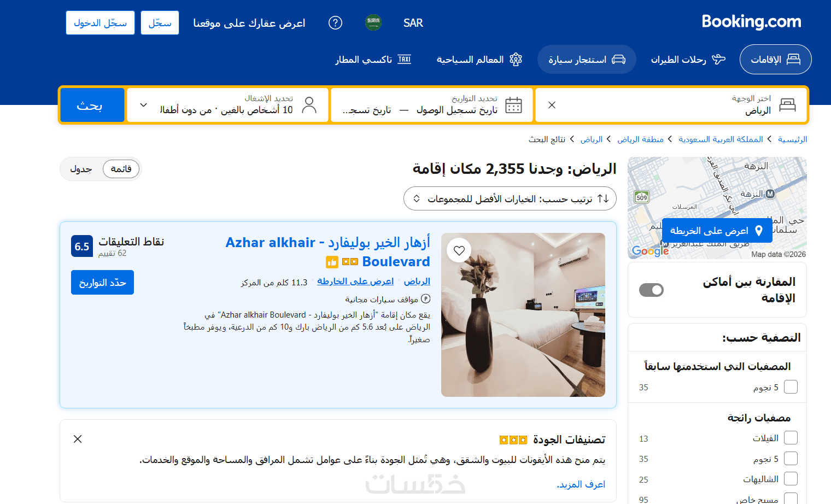Check the مسبح خاص filter checkbox
This screenshot has width=831, height=504.
point(791,499)
